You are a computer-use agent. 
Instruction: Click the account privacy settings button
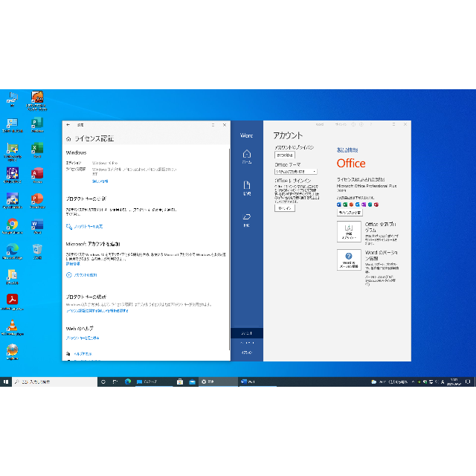284,155
